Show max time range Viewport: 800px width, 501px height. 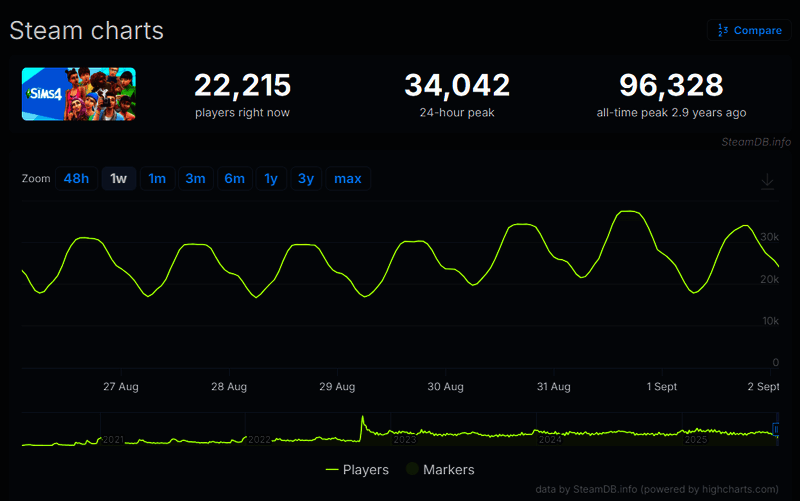[x=347, y=179]
